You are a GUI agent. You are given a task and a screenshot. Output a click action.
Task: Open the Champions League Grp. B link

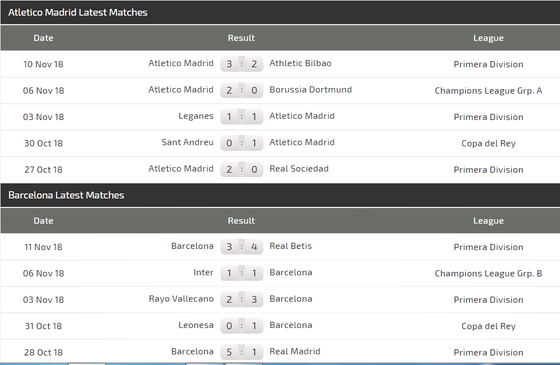[x=488, y=274]
